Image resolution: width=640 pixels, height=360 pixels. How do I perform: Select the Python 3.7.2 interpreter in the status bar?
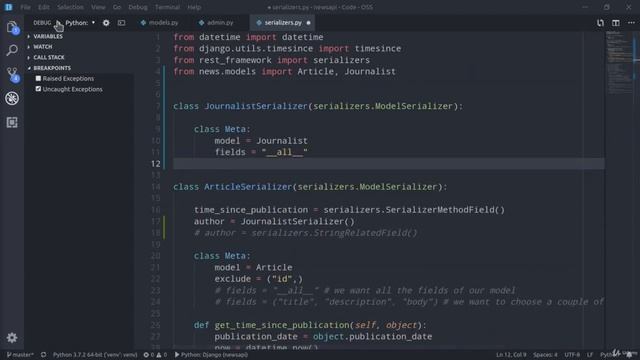point(95,355)
